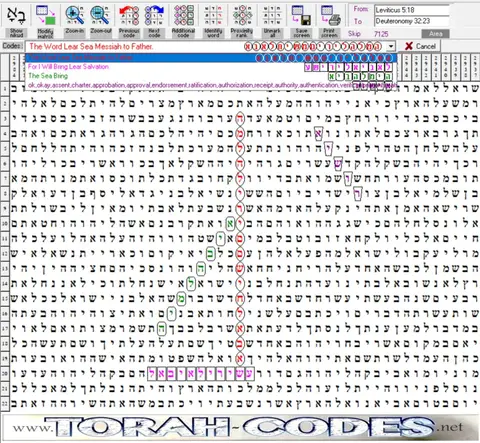The image size is (480, 443).
Task: Click the Codes combo box showing current code
Action: coord(211,46)
